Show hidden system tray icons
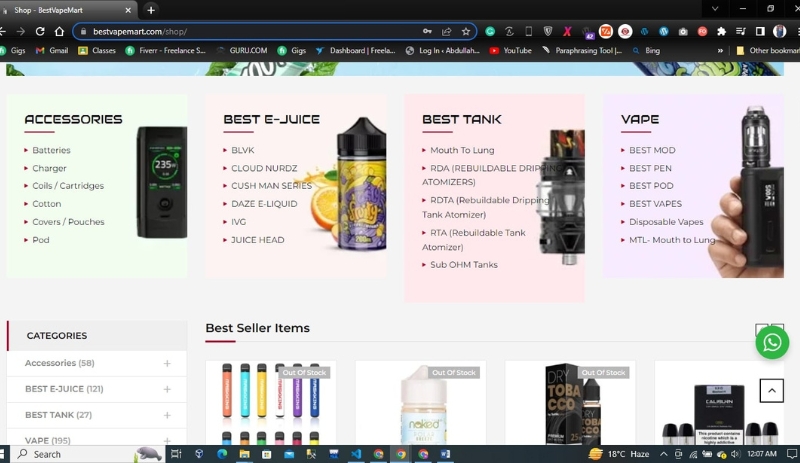The image size is (800, 463). coord(663,454)
